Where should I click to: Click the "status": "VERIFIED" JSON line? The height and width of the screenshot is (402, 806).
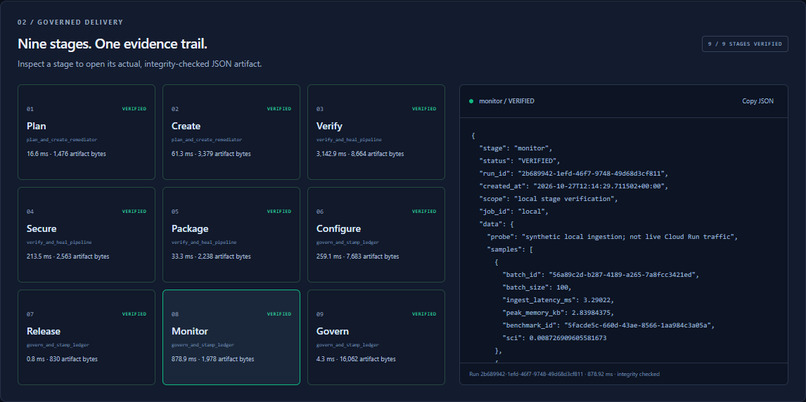point(520,160)
